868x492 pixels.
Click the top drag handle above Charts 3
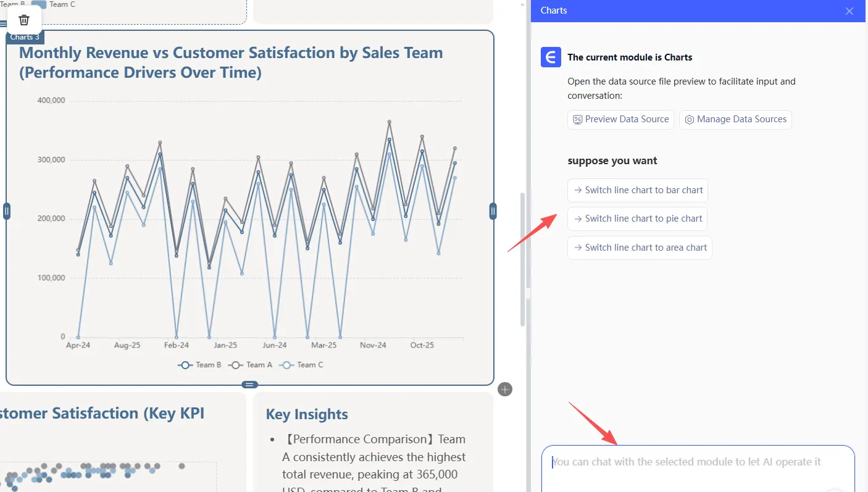3,24
